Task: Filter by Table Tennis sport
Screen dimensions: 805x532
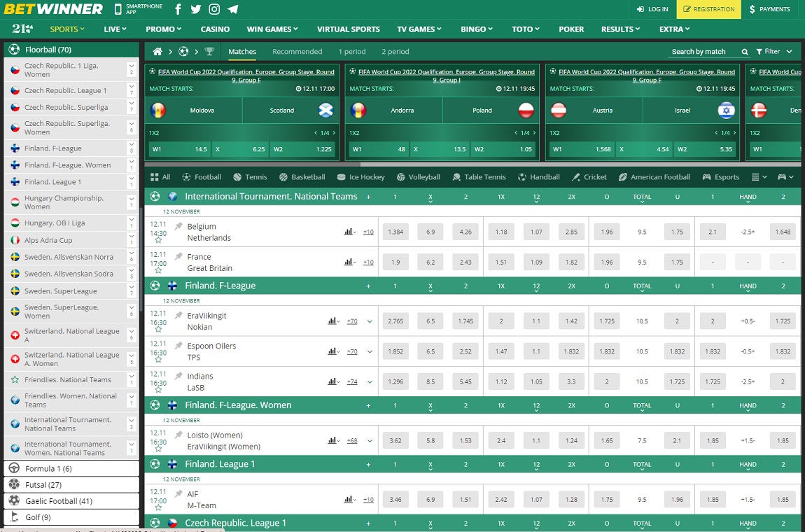Action: tap(479, 177)
